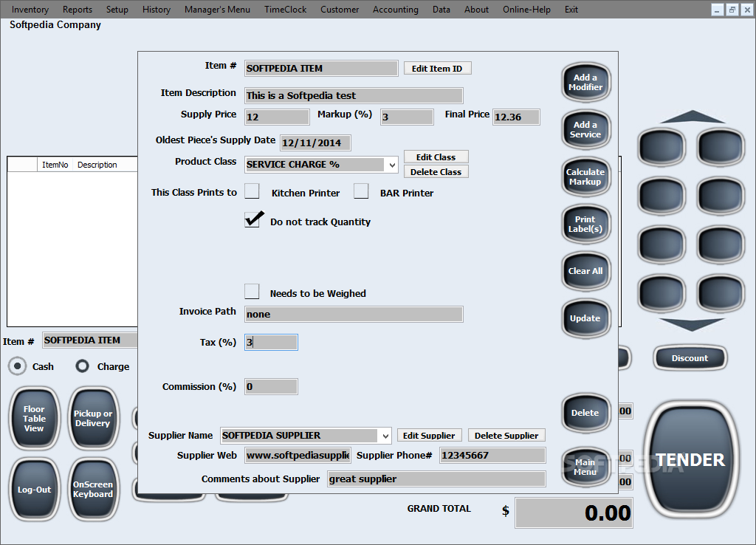The height and width of the screenshot is (545, 756).
Task: Click the Calculate Markup round button
Action: click(x=585, y=177)
